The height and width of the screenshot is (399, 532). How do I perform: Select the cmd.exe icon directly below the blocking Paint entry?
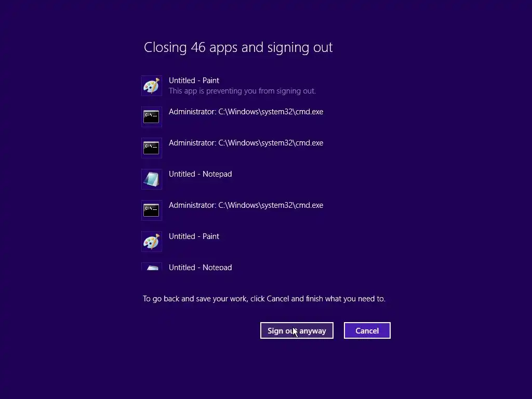[x=151, y=117]
